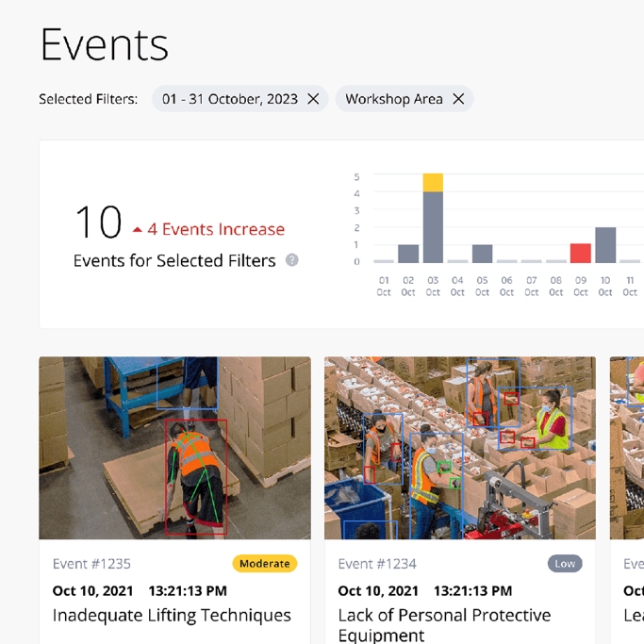Select the grey segment of 03 Oct bar
Viewport: 644px width, 644px height.
pyautogui.click(x=433, y=227)
